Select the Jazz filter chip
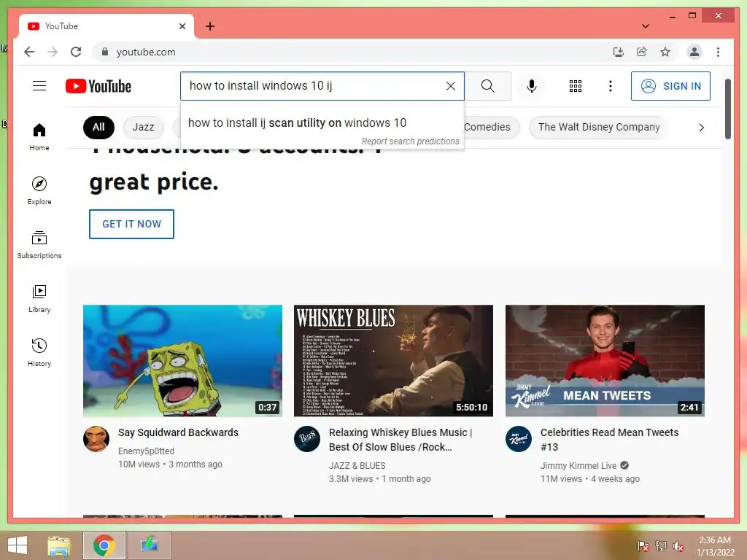 click(144, 127)
